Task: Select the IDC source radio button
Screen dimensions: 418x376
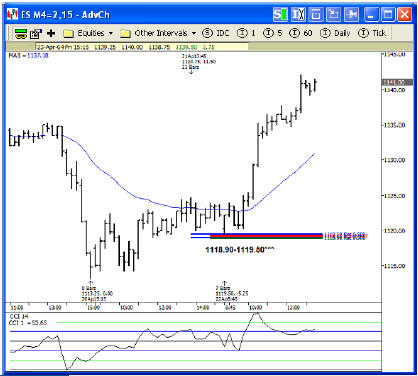Action: point(208,33)
